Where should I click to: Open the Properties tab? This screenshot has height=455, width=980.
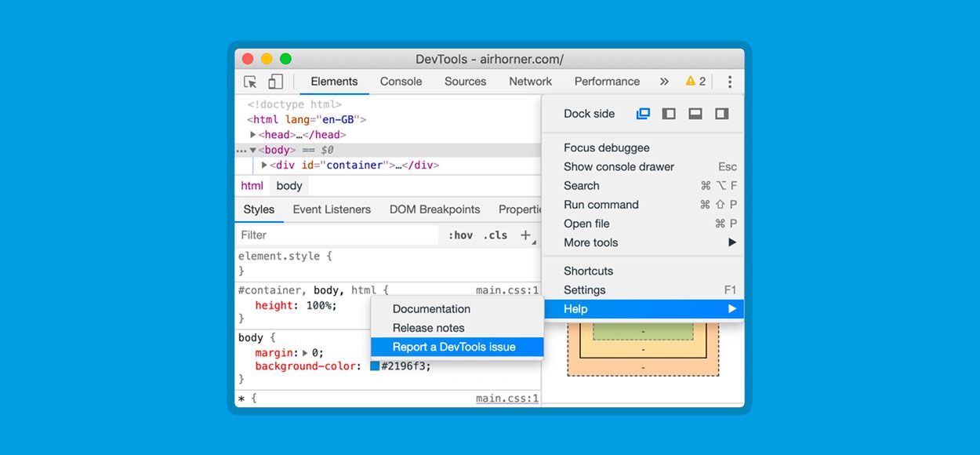(520, 209)
